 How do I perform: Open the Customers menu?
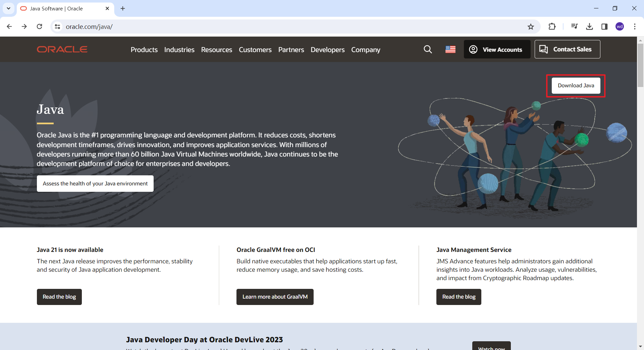[255, 50]
